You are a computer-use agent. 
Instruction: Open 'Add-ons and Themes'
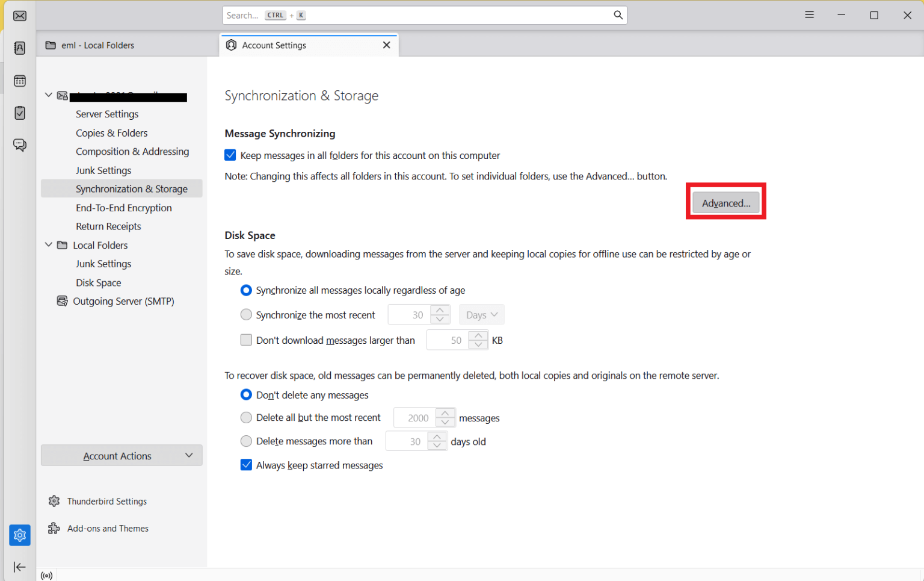pyautogui.click(x=107, y=528)
